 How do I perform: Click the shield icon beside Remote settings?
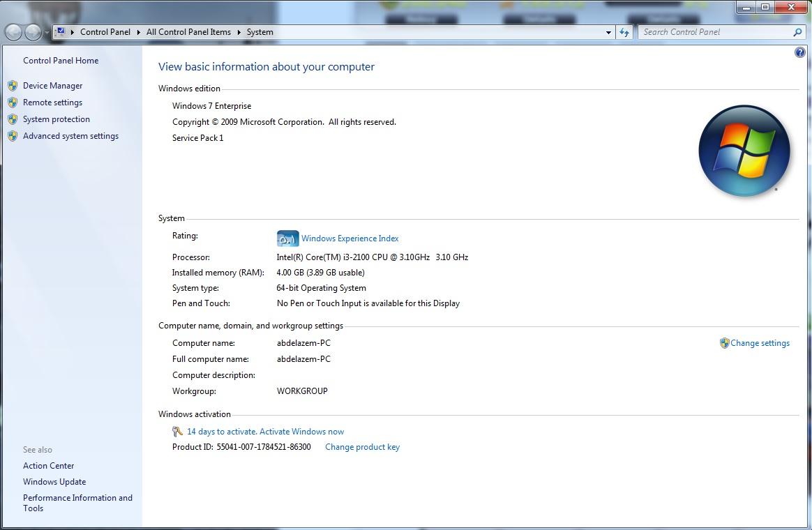(13, 103)
